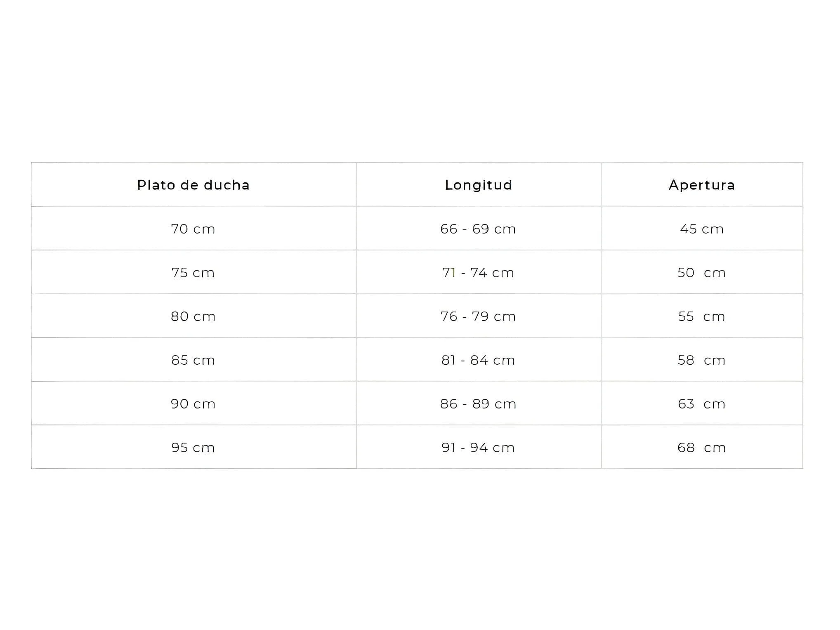The height and width of the screenshot is (630, 840).
Task: Select the 85 cm shower tray cell
Action: [193, 360]
